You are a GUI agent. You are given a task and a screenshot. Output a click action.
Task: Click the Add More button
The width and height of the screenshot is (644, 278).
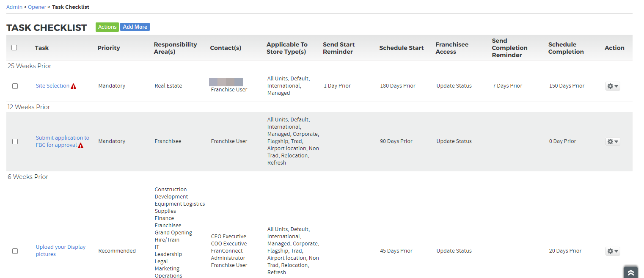pos(135,27)
